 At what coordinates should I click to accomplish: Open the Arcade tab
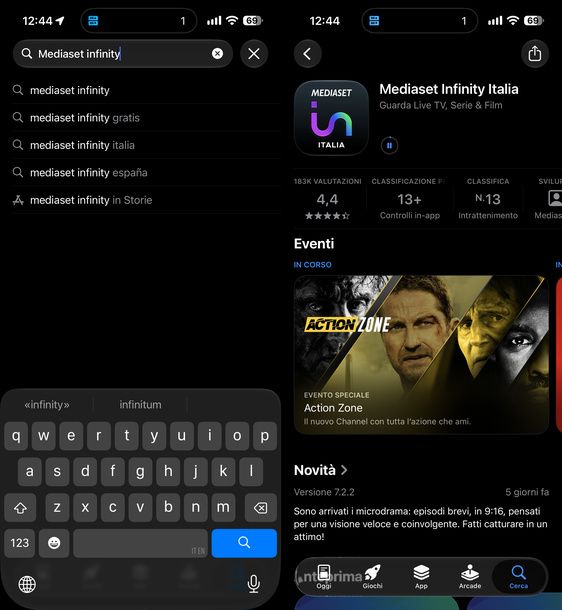pyautogui.click(x=470, y=577)
